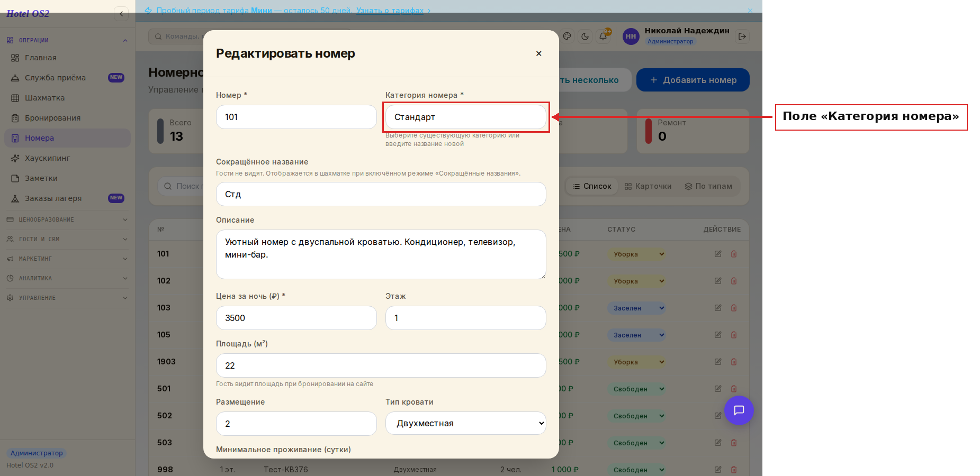Click delete icon for room 102
This screenshot has height=476, width=980.
(734, 281)
